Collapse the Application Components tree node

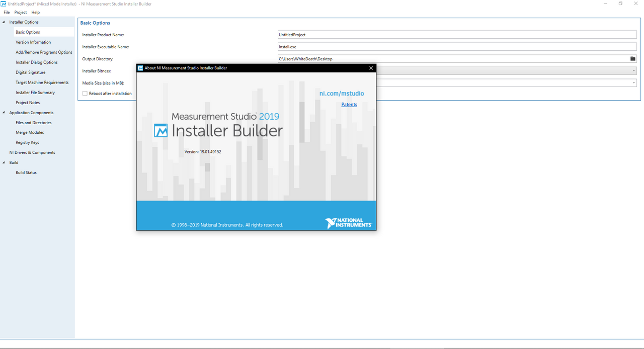(4, 113)
